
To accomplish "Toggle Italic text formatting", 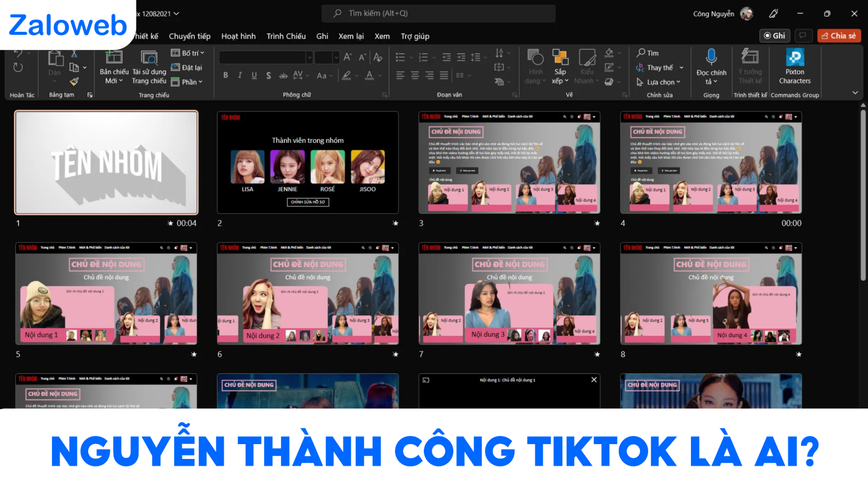I will click(x=240, y=75).
